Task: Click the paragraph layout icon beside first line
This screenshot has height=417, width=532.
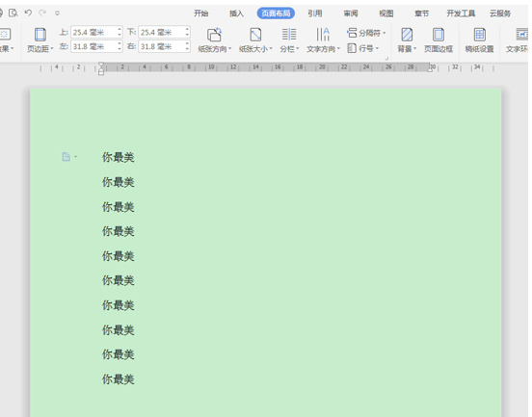Action: pyautogui.click(x=66, y=157)
